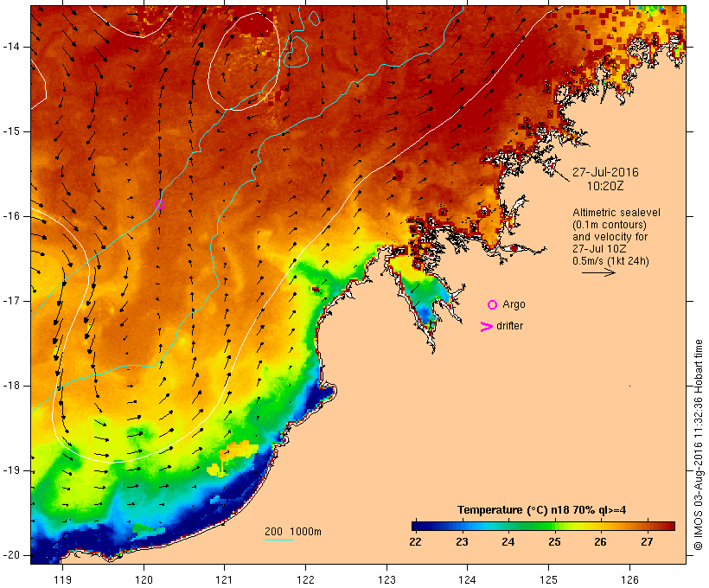This screenshot has height=588, width=709.
Task: Click the 'and velocity for' caption line
Action: point(610,237)
